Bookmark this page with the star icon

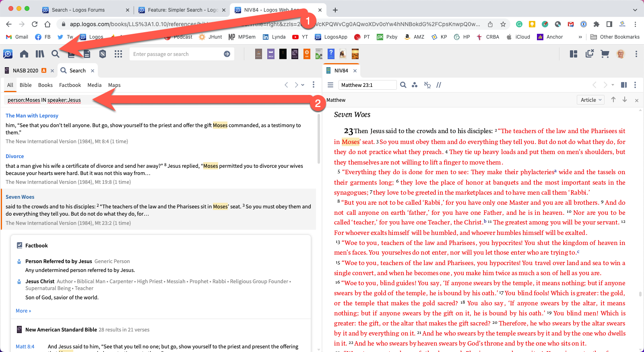tap(503, 24)
